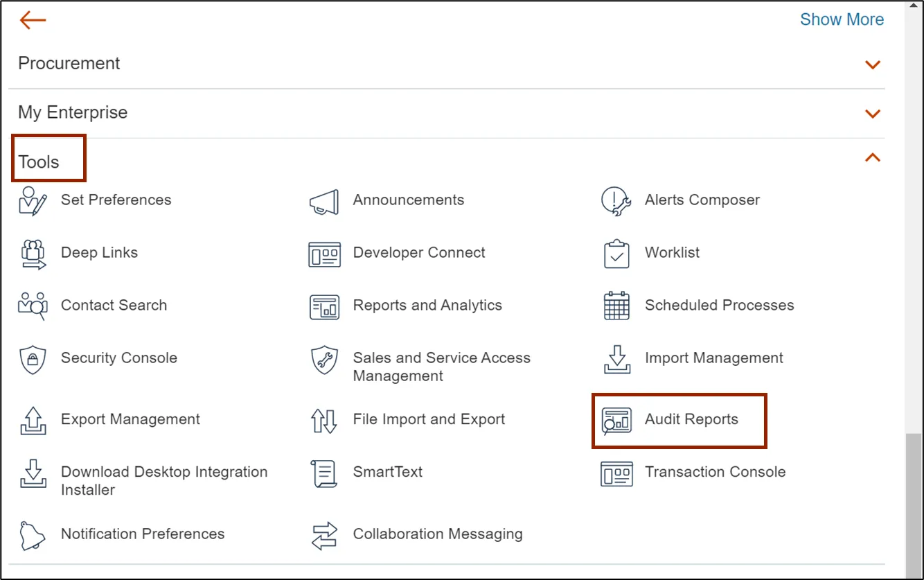This screenshot has width=924, height=580.
Task: Click the Set Preferences icon
Action: (33, 201)
